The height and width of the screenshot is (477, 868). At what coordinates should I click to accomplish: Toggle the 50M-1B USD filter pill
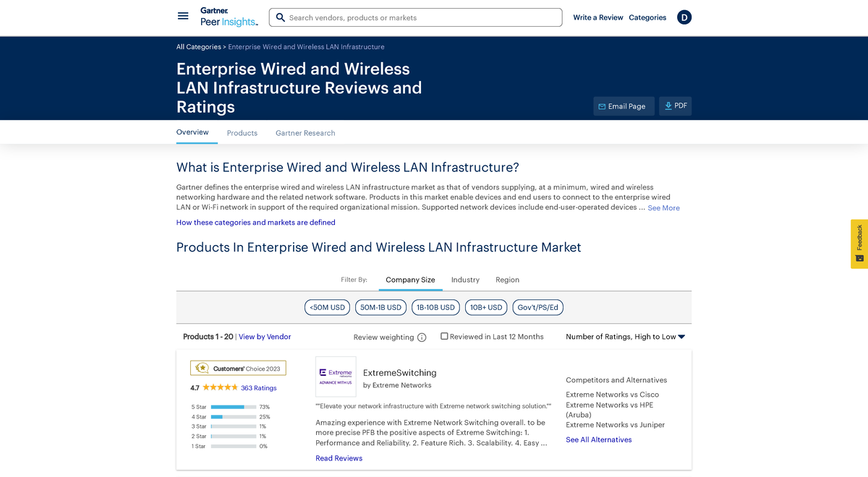[381, 307]
